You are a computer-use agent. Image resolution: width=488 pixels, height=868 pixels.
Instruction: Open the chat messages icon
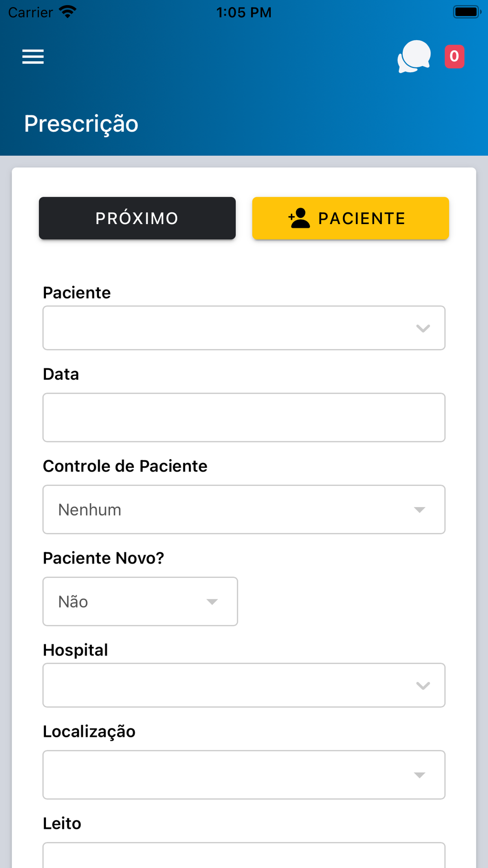pyautogui.click(x=414, y=56)
